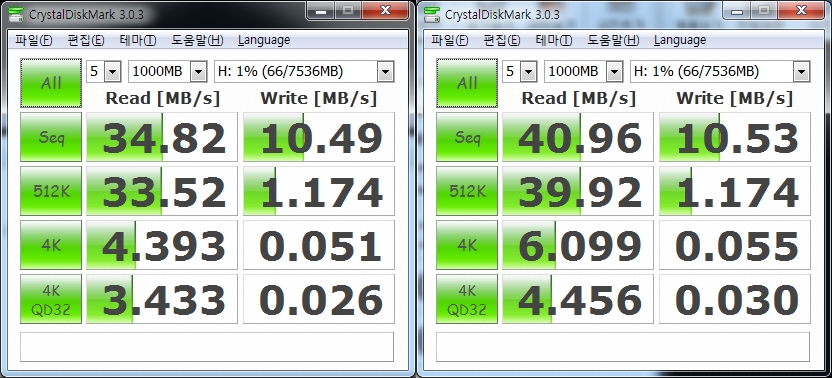Image resolution: width=832 pixels, height=378 pixels.
Task: Click 512K read result 39.92 in right window
Action: [x=578, y=191]
